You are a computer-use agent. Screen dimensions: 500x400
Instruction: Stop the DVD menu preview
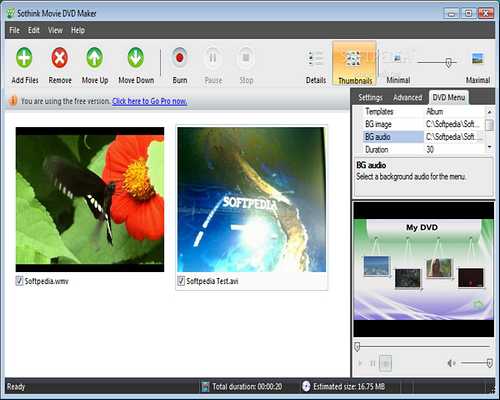[386, 363]
